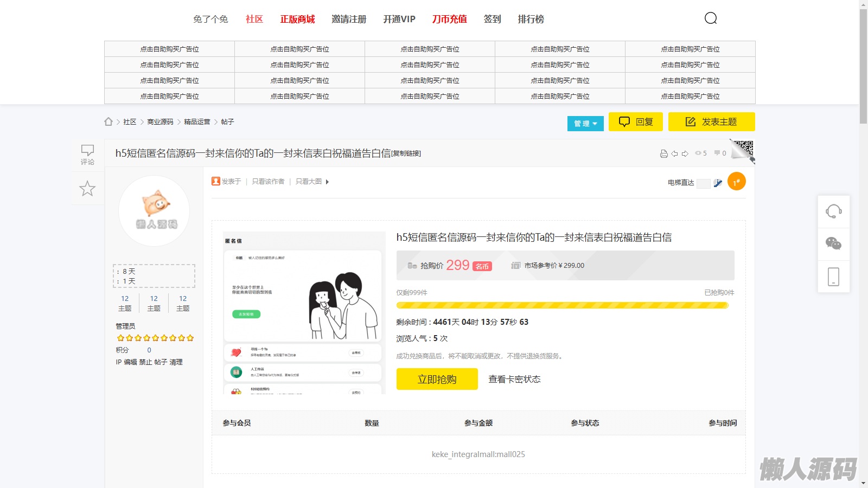Click the yellow purchase progress bar
Image resolution: width=868 pixels, height=488 pixels.
click(x=562, y=305)
